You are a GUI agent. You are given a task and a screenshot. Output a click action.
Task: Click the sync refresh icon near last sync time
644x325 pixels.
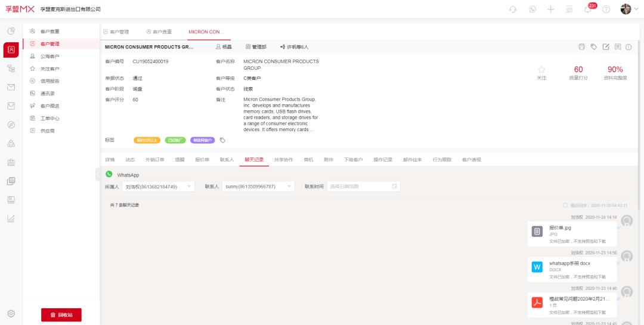coord(565,205)
